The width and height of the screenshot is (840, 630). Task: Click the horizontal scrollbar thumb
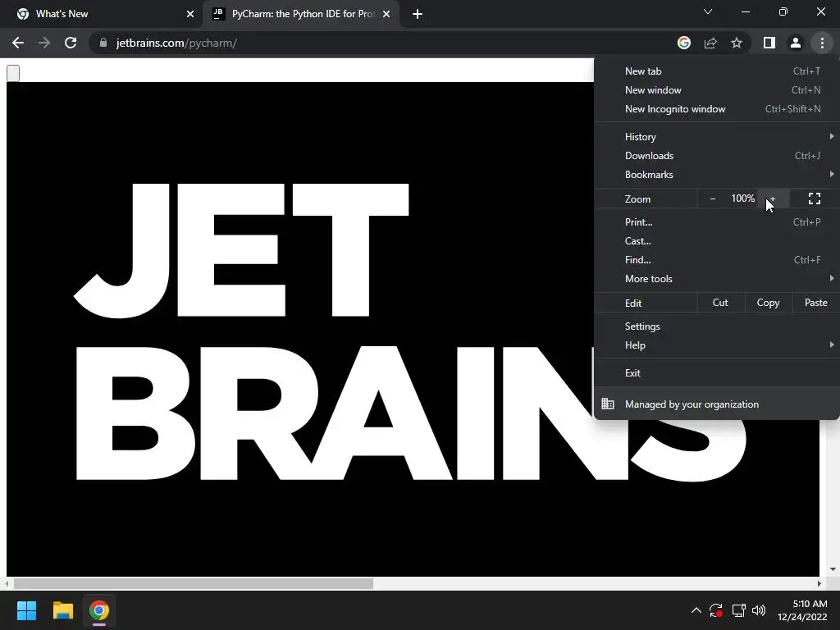[194, 583]
